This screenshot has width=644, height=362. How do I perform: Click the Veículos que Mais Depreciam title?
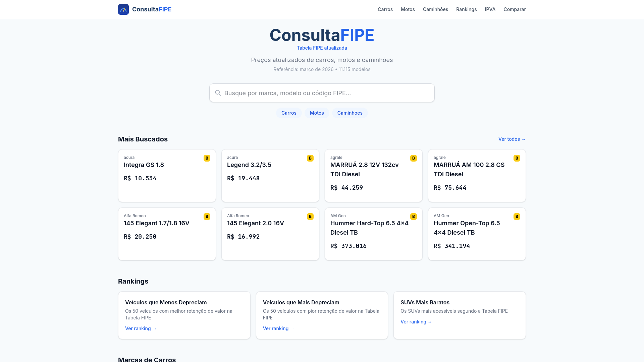[301, 302]
